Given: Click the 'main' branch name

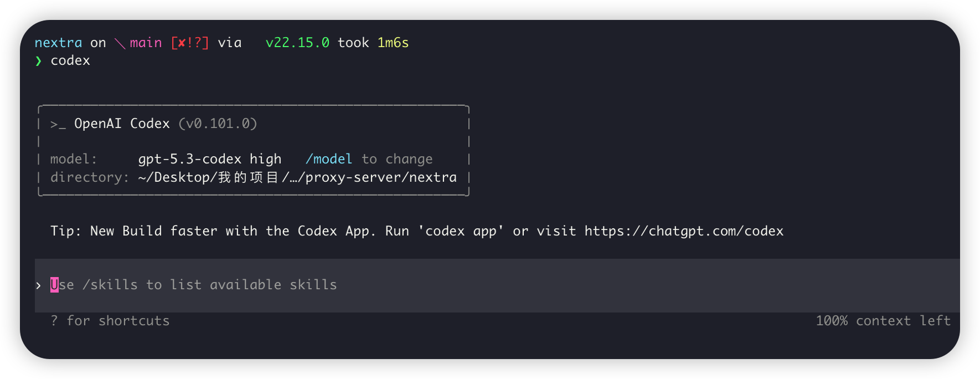Looking at the screenshot, I should pos(146,43).
